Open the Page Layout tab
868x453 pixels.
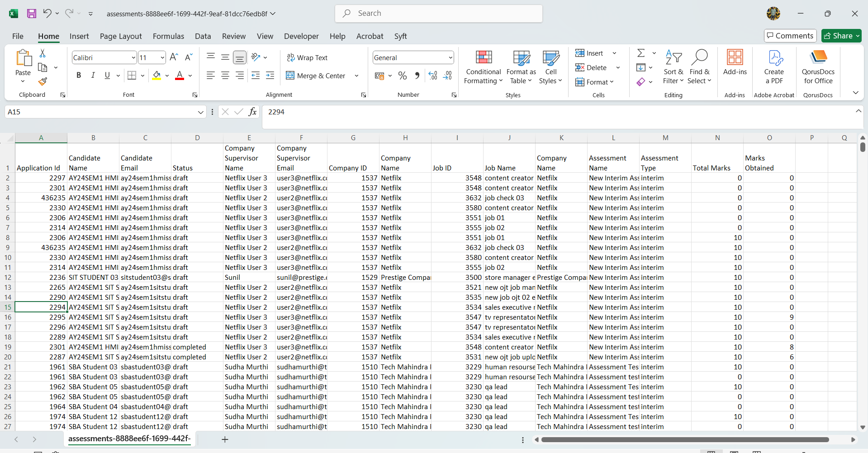[x=121, y=36]
